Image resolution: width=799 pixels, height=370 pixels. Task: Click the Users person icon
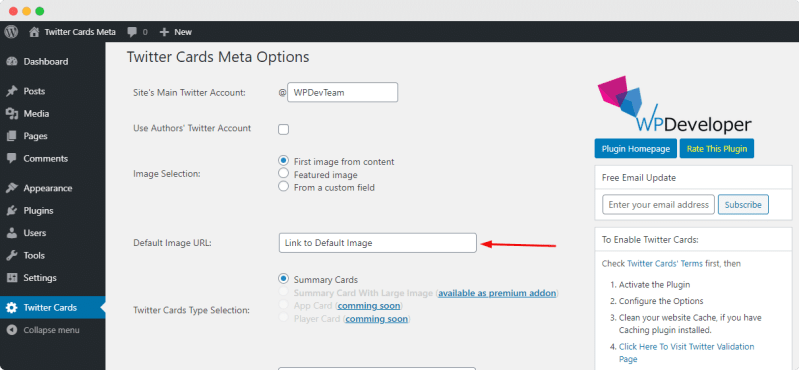pyautogui.click(x=12, y=233)
